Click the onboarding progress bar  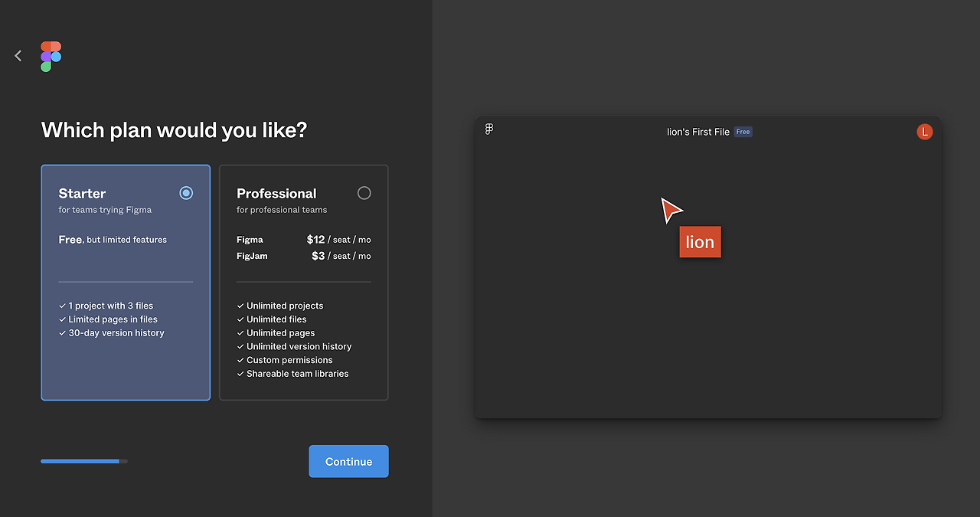pos(84,461)
